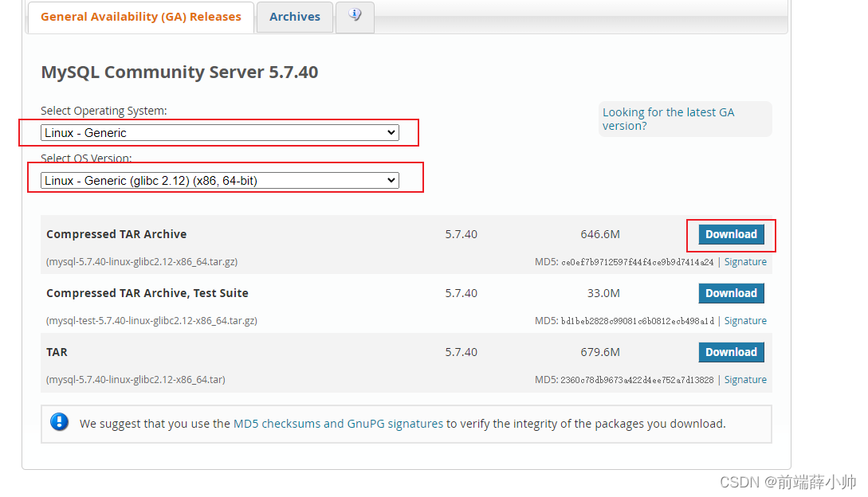Click the 679.6M file size value
Viewport: 868px width, 497px height.
click(600, 352)
